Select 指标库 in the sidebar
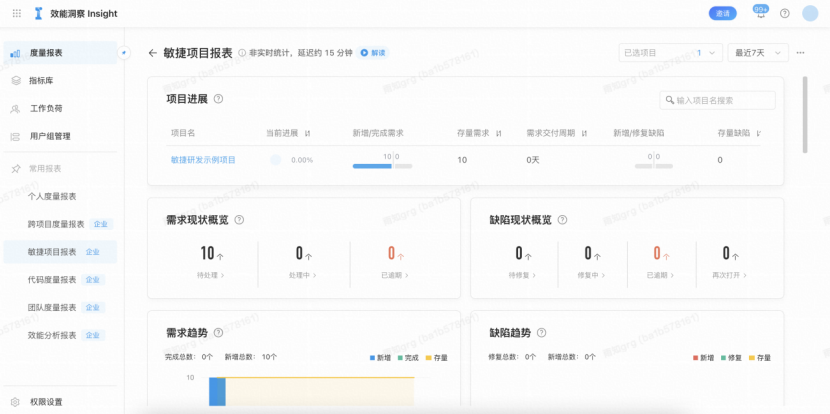830x414 pixels. pos(41,80)
